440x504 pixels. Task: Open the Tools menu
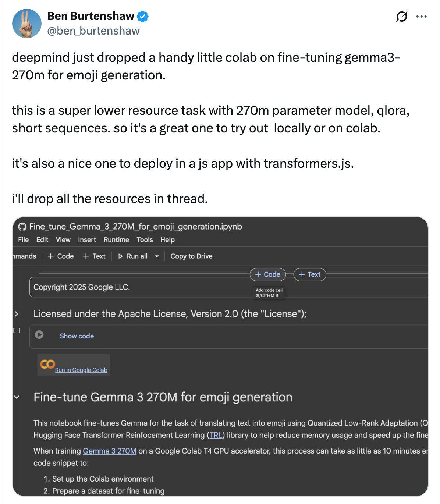[145, 240]
